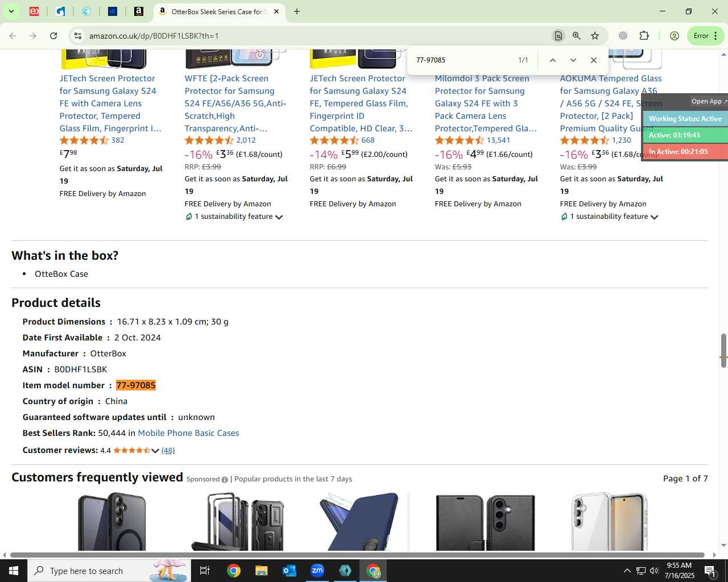Viewport: 728px width, 582px height.
Task: Click the browser forward arrow
Action: [x=33, y=36]
